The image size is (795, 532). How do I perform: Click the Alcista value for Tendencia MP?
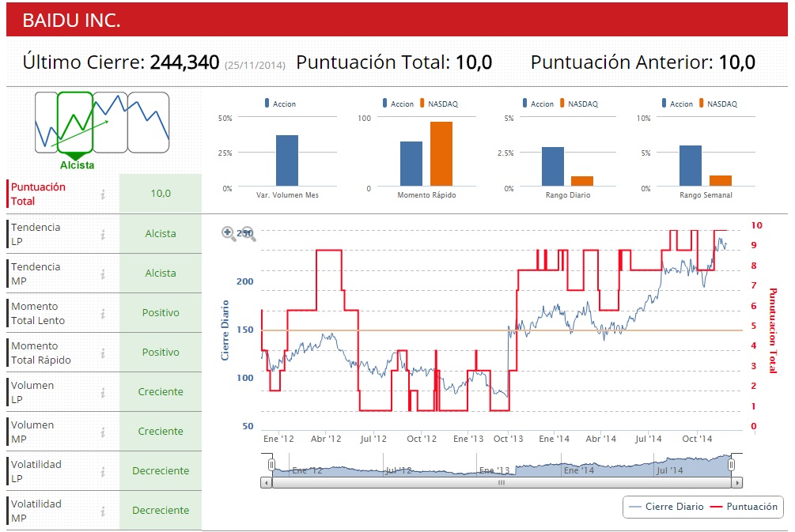pyautogui.click(x=161, y=274)
